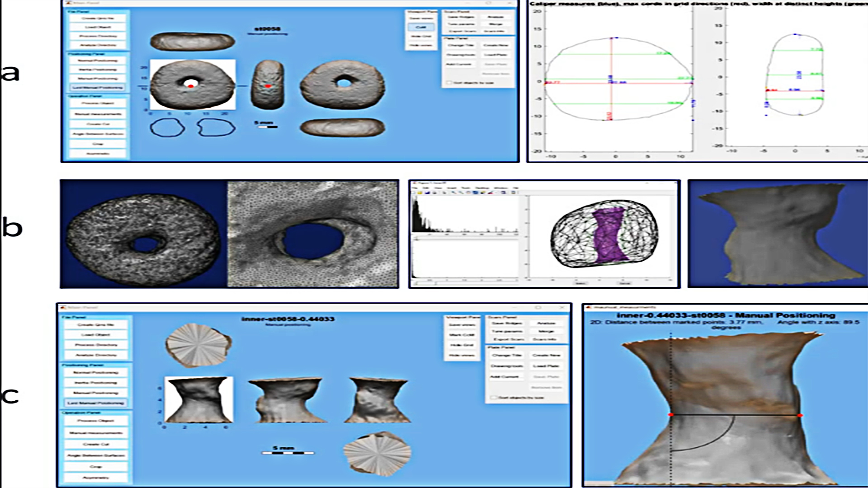Click Save views in the inner-st0058 window

tap(462, 325)
